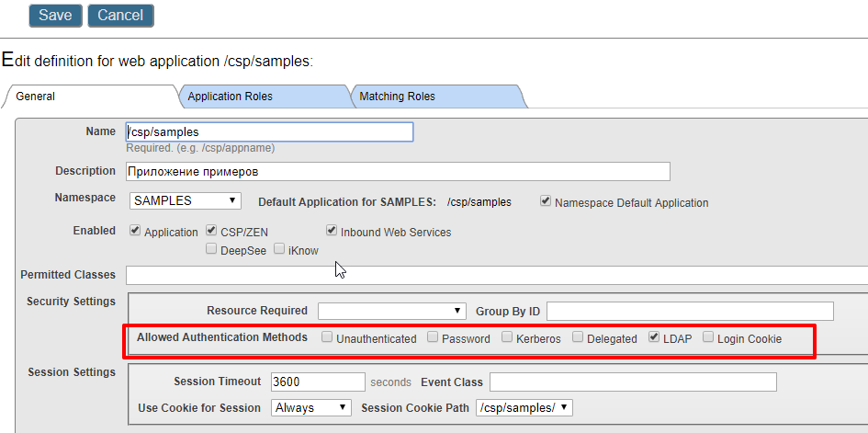
Task: Click the 'Session Settings' label
Action: 72,372
